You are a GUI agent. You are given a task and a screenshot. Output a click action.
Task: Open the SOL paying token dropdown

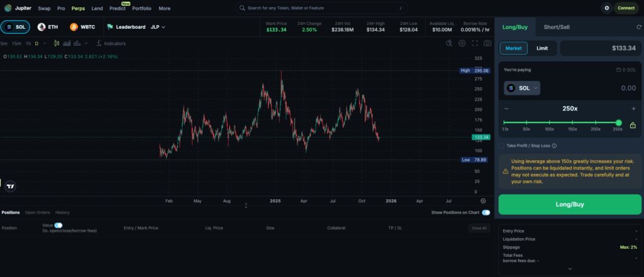point(522,89)
